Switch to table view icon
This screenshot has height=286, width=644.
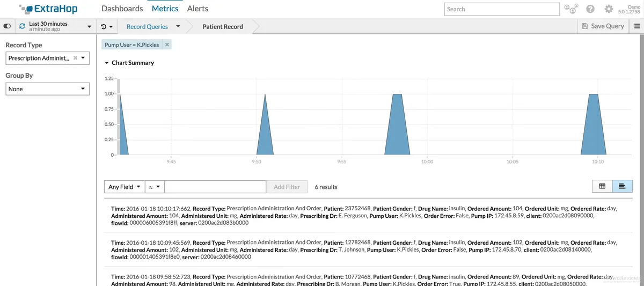tap(602, 186)
